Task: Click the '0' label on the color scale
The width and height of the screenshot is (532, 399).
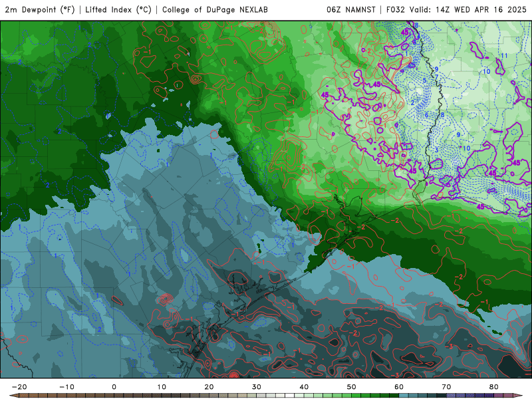Action: [114, 387]
